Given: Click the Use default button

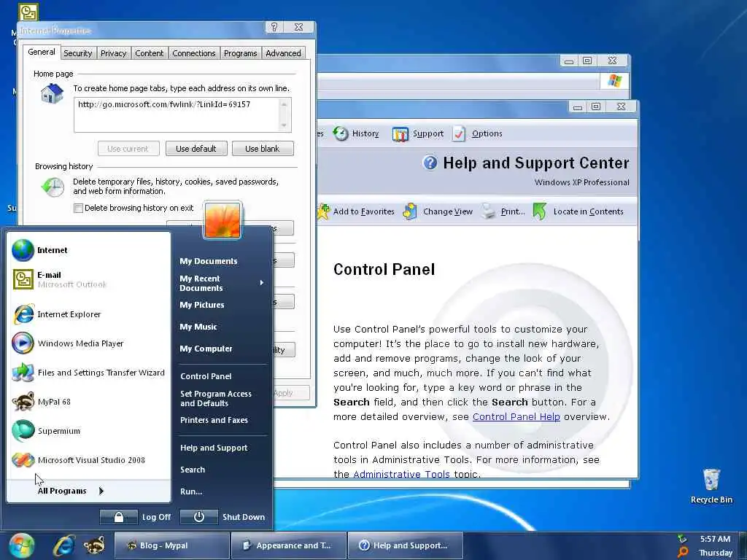Looking at the screenshot, I should [196, 149].
